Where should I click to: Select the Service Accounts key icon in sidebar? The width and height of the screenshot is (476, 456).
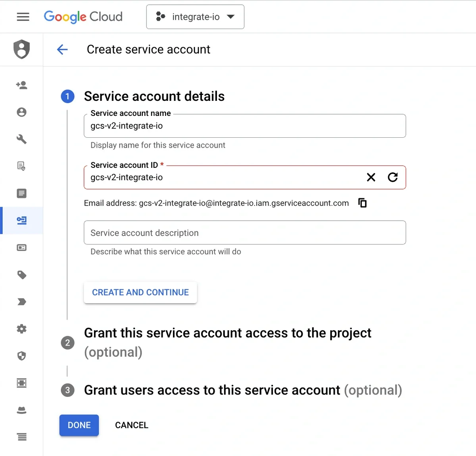tap(21, 221)
